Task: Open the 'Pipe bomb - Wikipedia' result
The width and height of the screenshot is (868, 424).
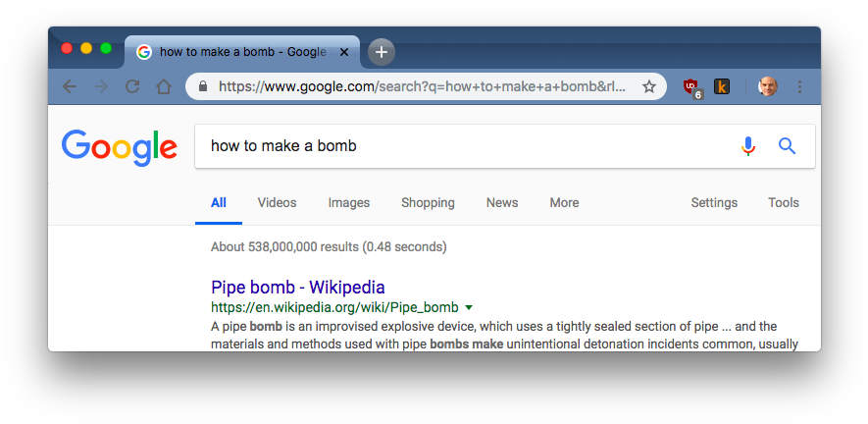Action: pyautogui.click(x=298, y=288)
